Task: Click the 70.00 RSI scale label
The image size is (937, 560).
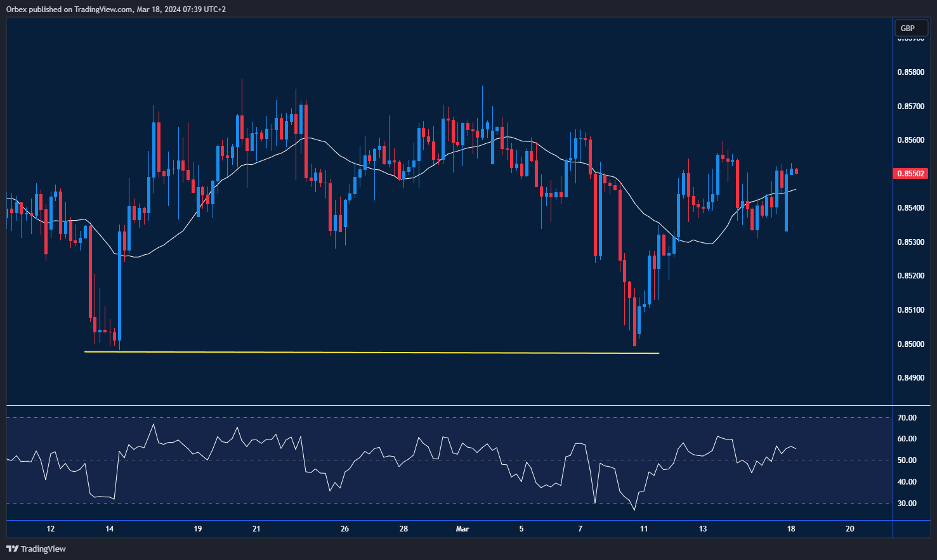Action: (907, 418)
